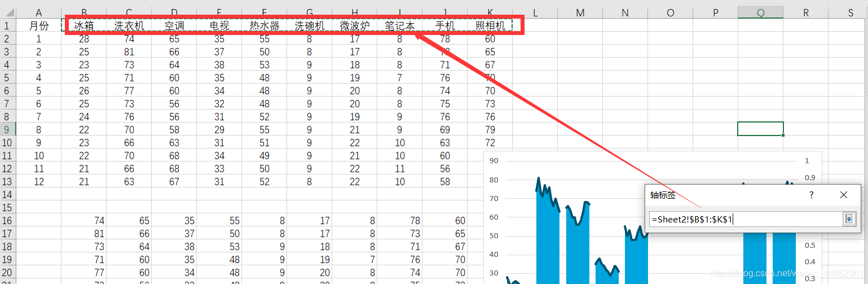Select cell A7 showing month 6

(39, 104)
